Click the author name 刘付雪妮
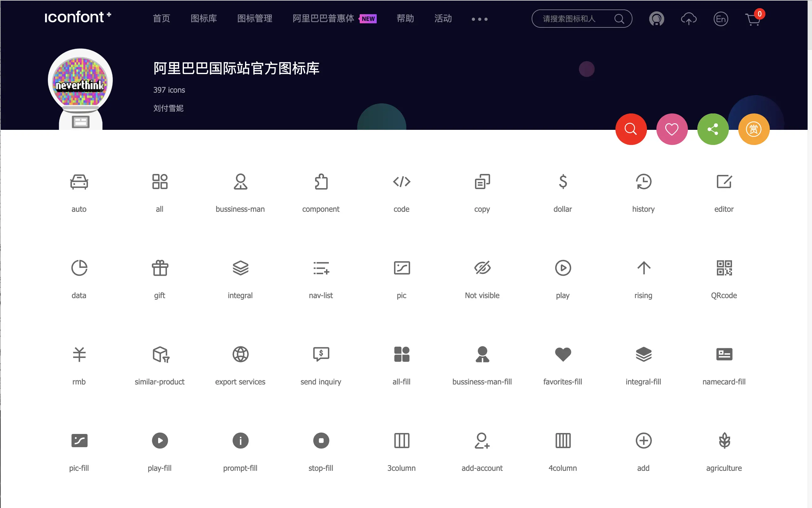 tap(168, 108)
